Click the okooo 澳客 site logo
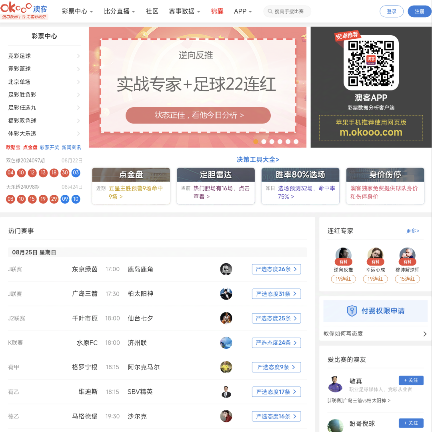The height and width of the screenshot is (432, 432). [24, 10]
